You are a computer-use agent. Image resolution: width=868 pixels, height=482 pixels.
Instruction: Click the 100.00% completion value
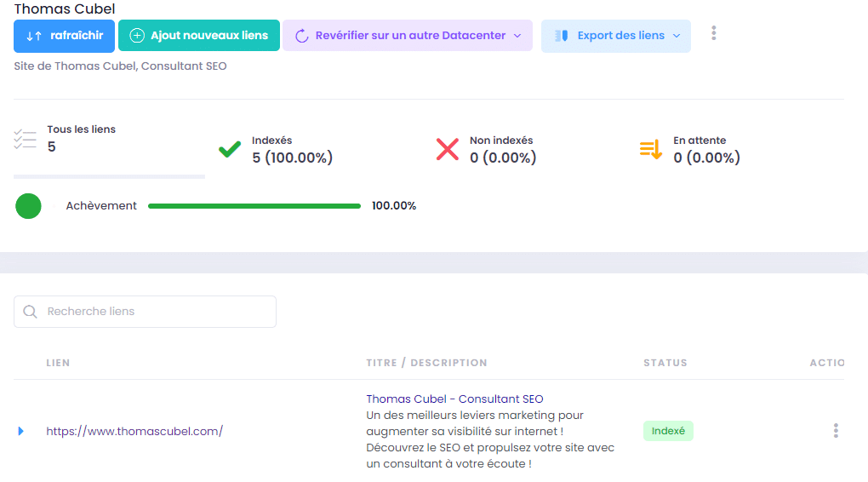394,206
